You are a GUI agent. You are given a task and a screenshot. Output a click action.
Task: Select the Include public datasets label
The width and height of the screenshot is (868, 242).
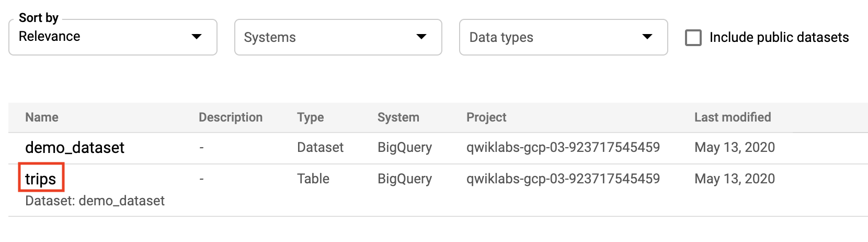[x=779, y=38]
